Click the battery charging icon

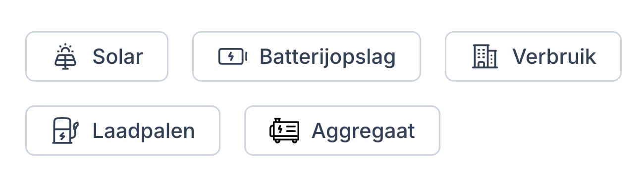(233, 56)
